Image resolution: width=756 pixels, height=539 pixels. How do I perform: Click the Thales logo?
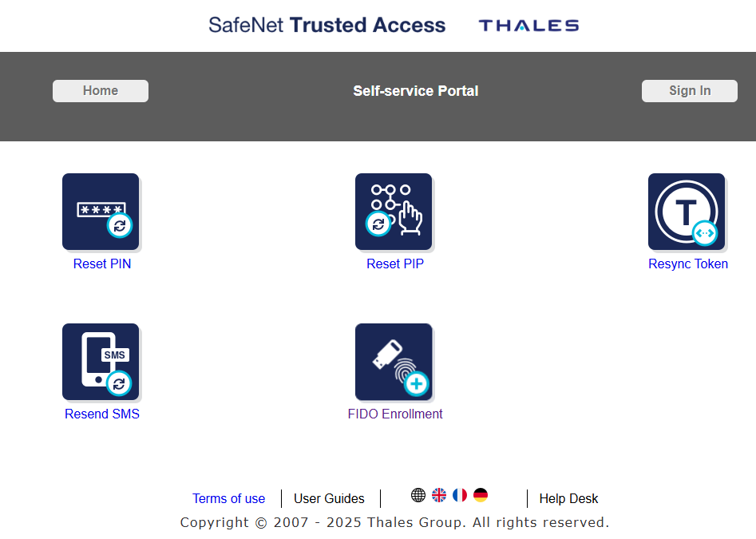[528, 26]
